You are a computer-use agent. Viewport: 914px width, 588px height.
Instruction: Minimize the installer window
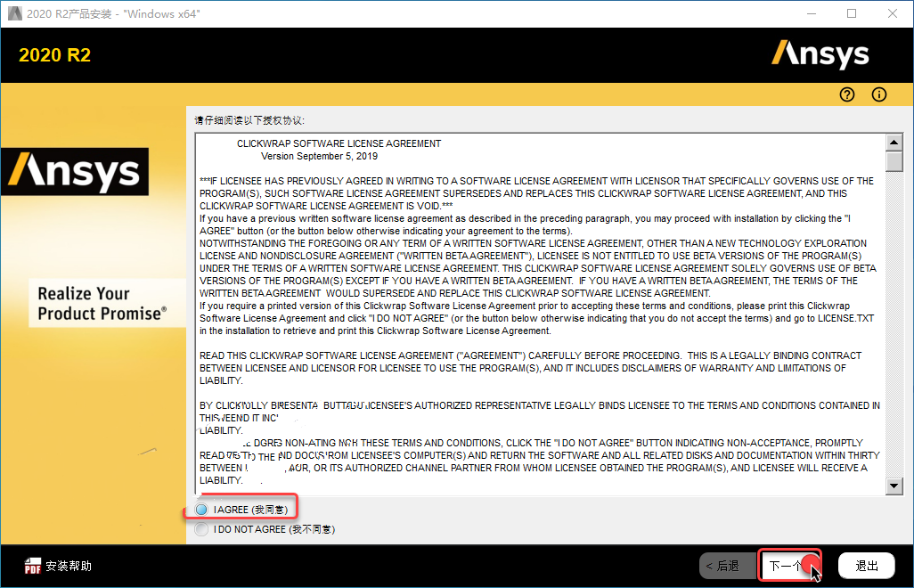click(x=812, y=13)
